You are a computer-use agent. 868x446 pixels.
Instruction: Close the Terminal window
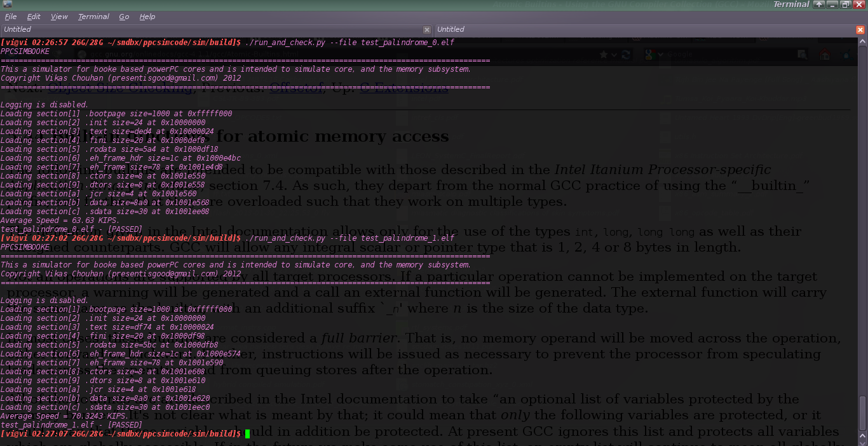[x=858, y=4]
